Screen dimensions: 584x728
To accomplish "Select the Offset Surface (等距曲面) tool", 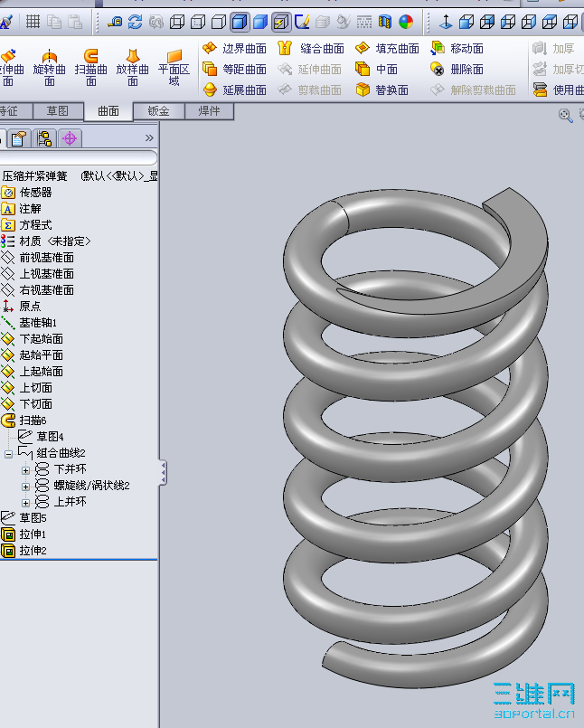I will point(234,69).
